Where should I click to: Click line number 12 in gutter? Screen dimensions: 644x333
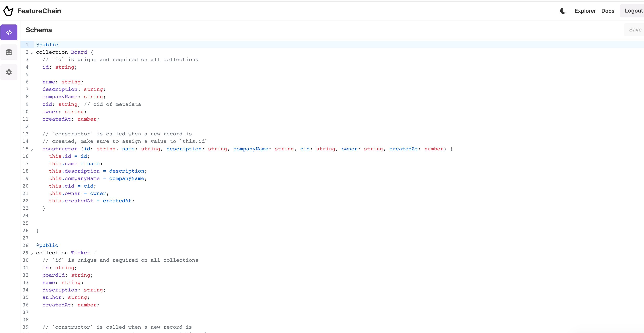tap(26, 126)
